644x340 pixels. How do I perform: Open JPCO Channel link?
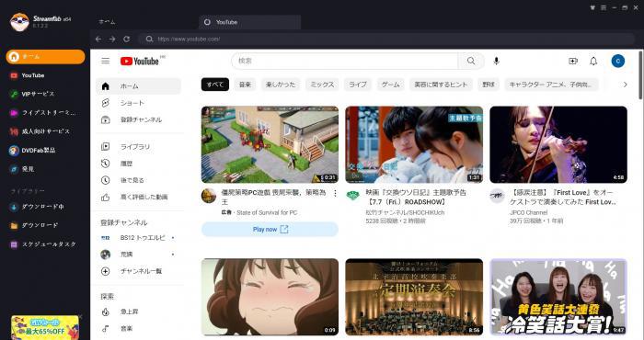(x=528, y=212)
